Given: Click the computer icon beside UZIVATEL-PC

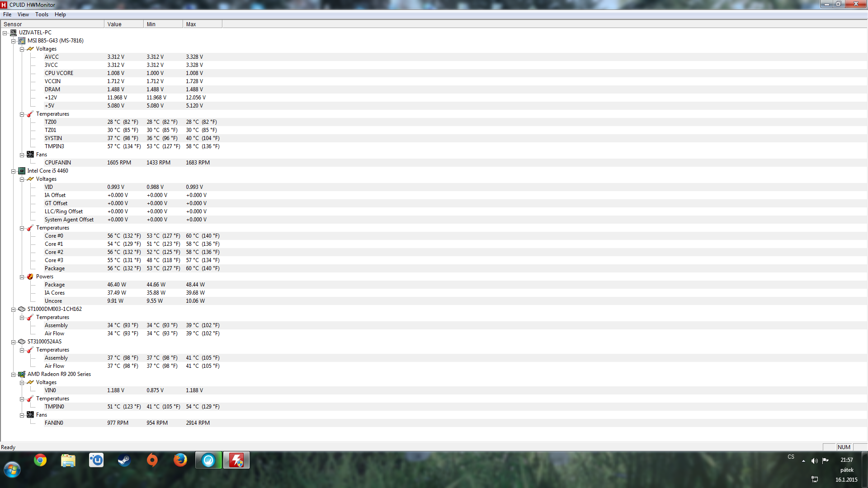Looking at the screenshot, I should point(14,33).
